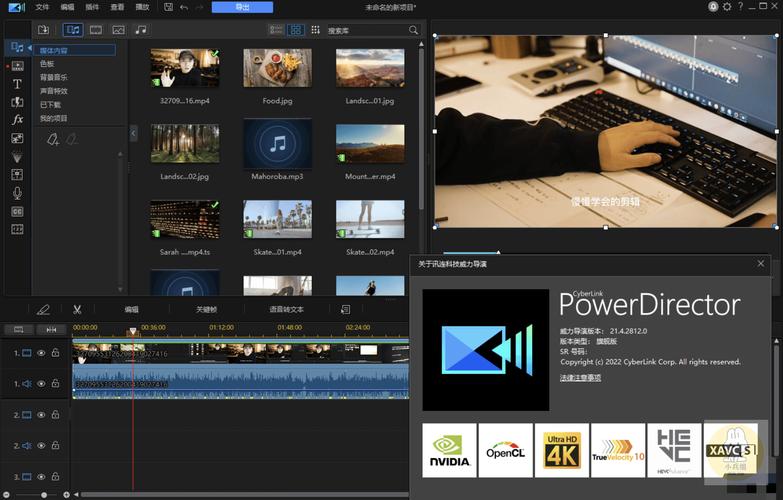
Task: Toggle visibility of video track 1
Action: 41,353
